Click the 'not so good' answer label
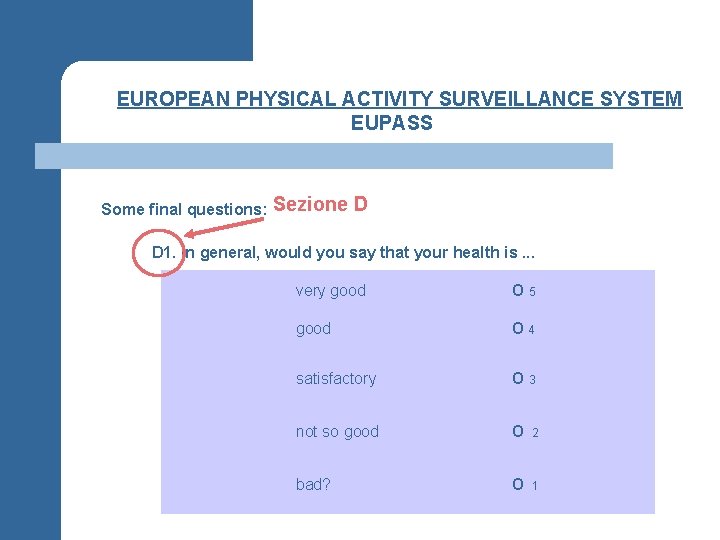 (x=337, y=432)
